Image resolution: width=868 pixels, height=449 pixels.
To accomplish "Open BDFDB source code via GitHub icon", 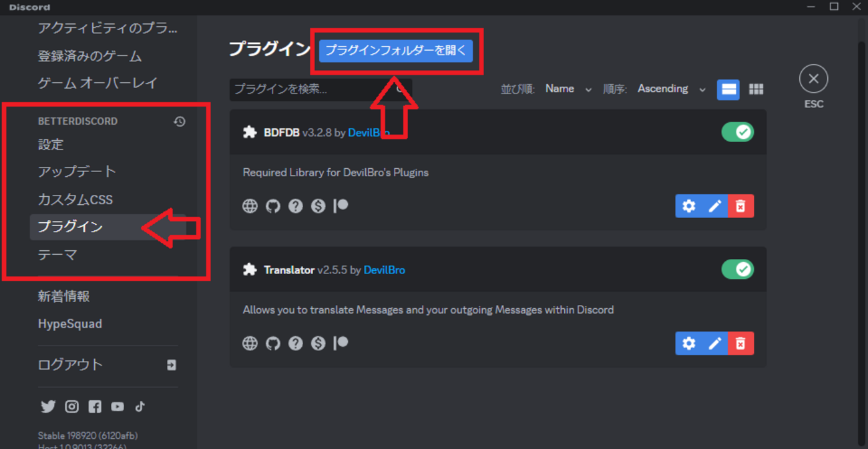I will (272, 205).
